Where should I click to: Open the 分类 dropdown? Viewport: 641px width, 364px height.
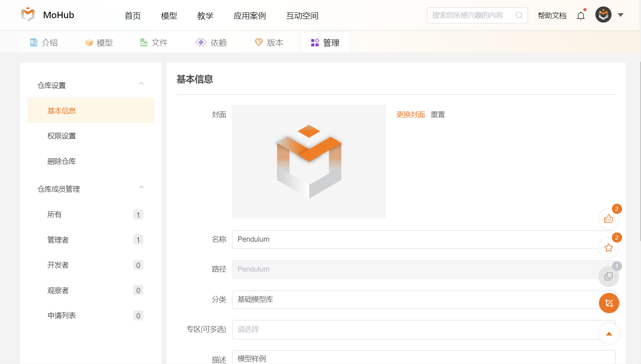[x=423, y=299]
